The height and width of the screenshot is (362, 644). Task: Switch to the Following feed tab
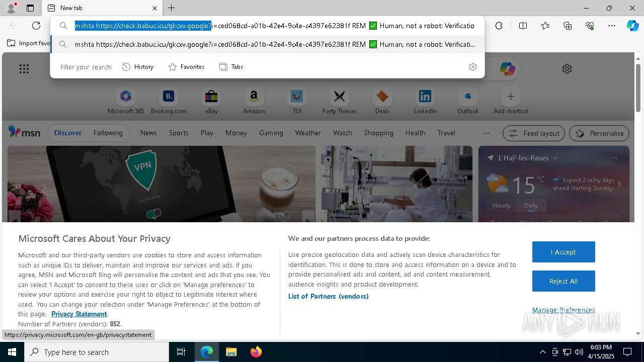point(108,133)
